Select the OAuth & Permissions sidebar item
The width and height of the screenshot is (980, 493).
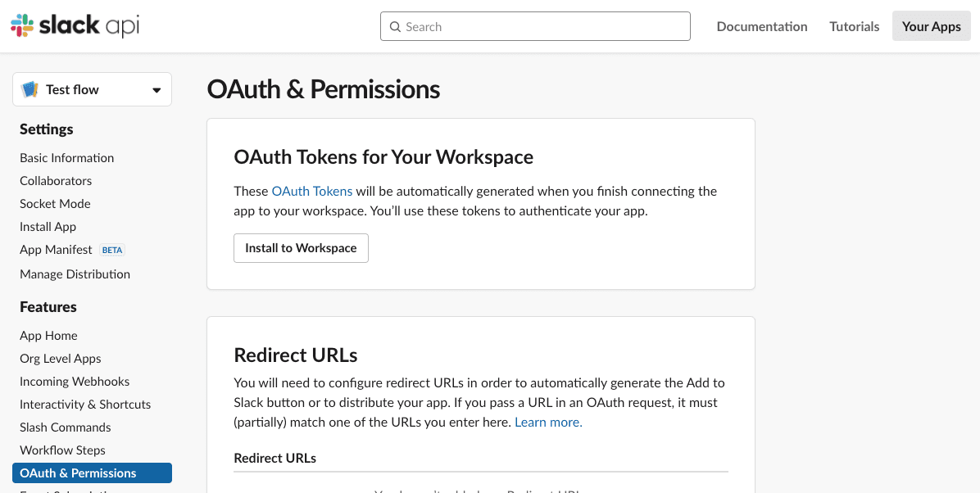click(x=78, y=473)
